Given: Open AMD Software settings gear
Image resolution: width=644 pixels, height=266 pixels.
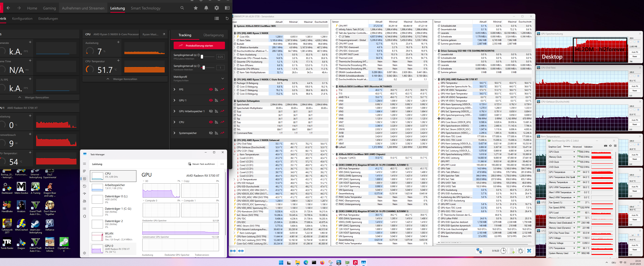Looking at the screenshot, I should [x=217, y=8].
